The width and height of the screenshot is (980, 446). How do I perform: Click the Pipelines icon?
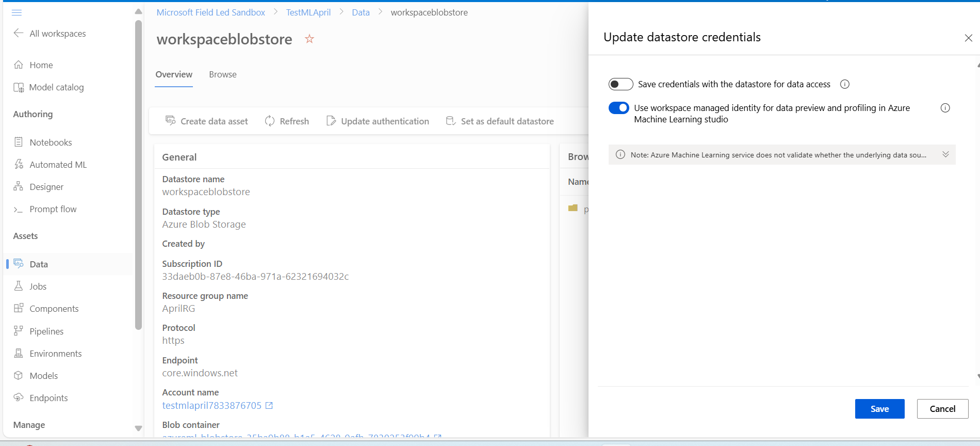19,330
